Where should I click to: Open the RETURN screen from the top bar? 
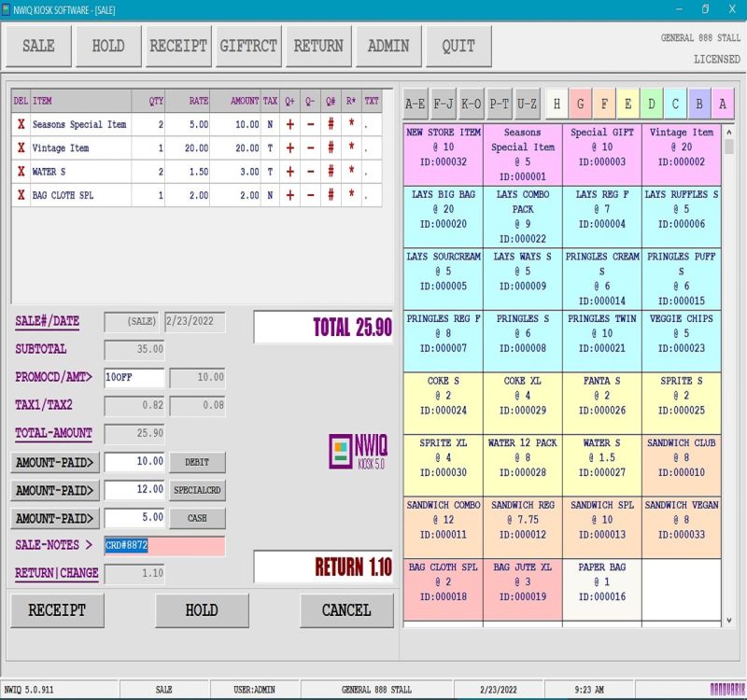[x=318, y=46]
